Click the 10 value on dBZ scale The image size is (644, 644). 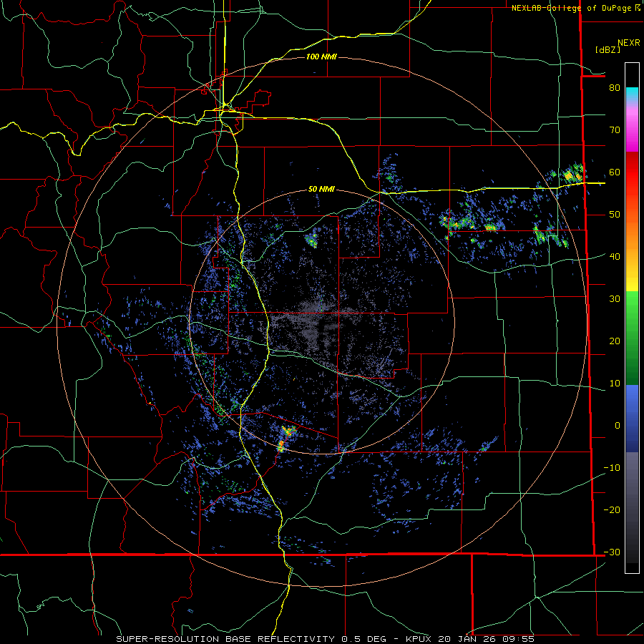[615, 384]
